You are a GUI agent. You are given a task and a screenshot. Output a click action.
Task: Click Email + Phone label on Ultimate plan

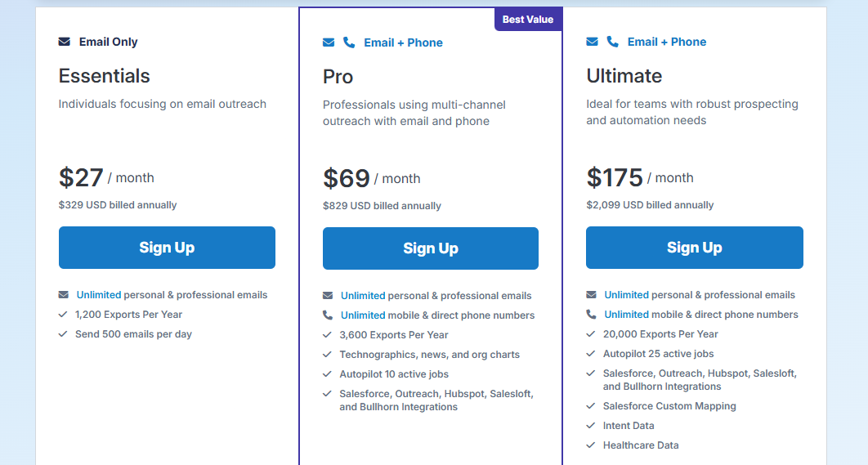(x=666, y=42)
